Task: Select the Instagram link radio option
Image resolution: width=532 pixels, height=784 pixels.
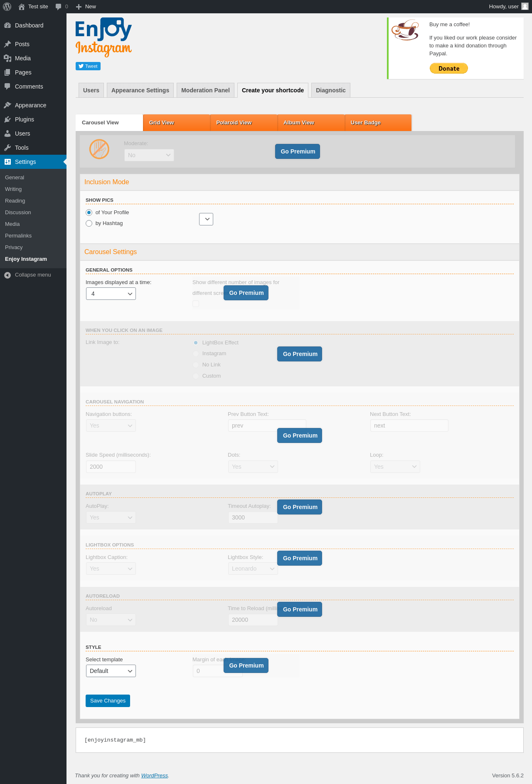Action: click(196, 354)
